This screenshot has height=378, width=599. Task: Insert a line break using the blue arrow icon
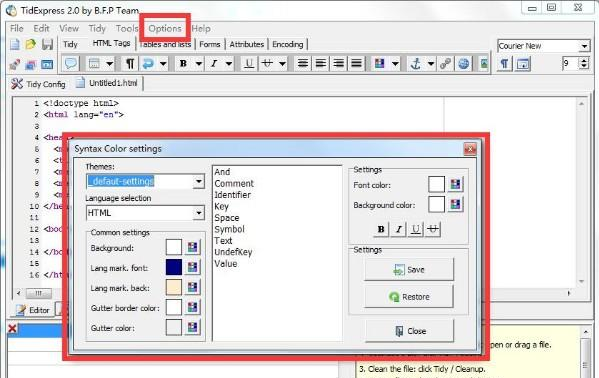[x=148, y=63]
